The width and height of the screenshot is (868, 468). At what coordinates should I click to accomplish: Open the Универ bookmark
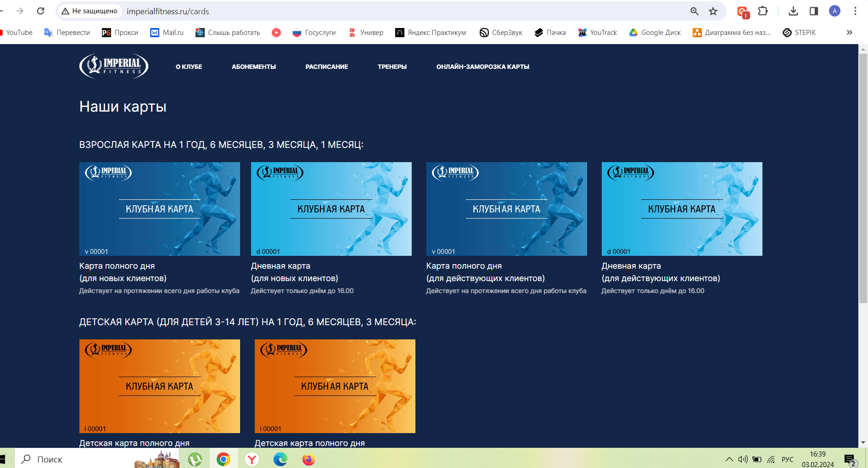(366, 33)
